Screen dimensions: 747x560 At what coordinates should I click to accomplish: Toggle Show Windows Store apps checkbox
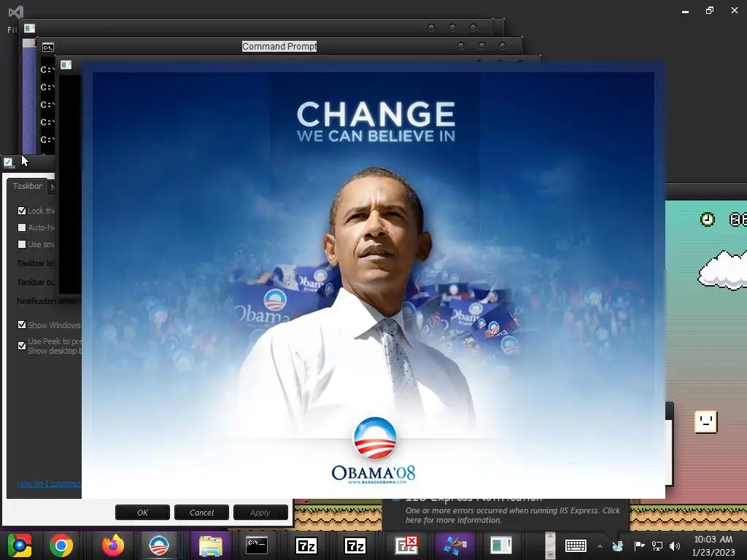click(21, 324)
